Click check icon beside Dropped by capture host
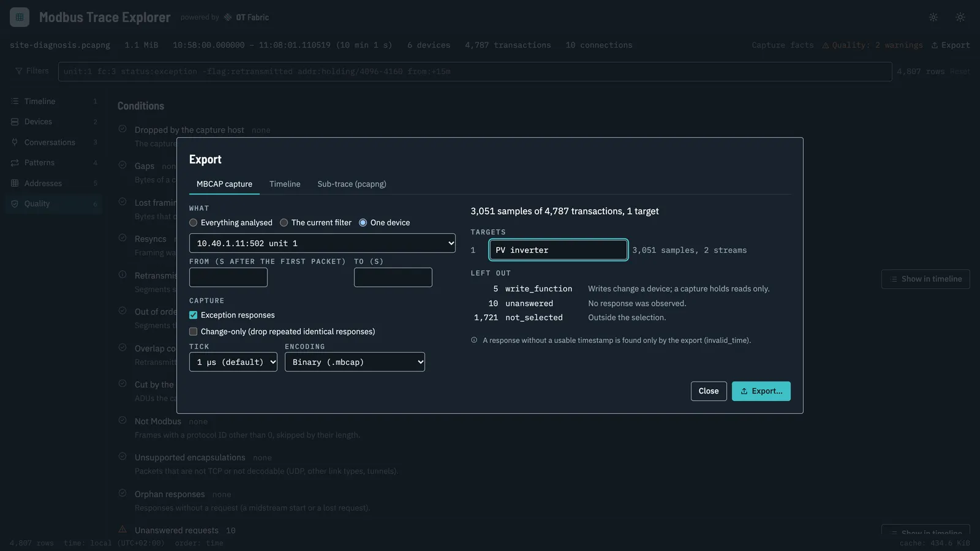The width and height of the screenshot is (980, 551). pyautogui.click(x=123, y=129)
